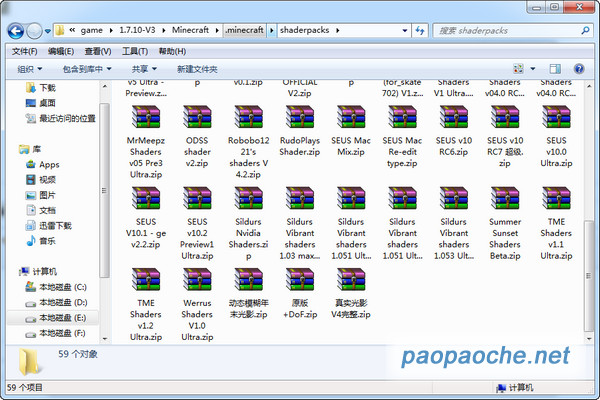Image resolution: width=600 pixels, height=400 pixels.
Task: Click 新建文件夹 button
Action: pos(197,69)
